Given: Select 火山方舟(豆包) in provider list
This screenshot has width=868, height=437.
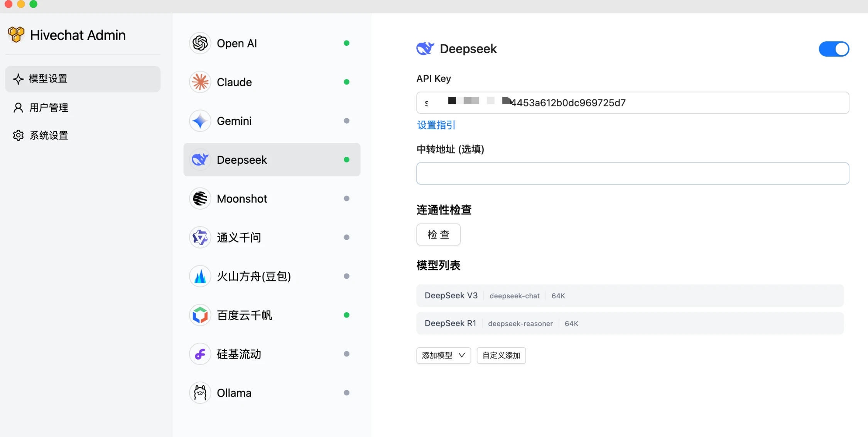Looking at the screenshot, I should (272, 276).
